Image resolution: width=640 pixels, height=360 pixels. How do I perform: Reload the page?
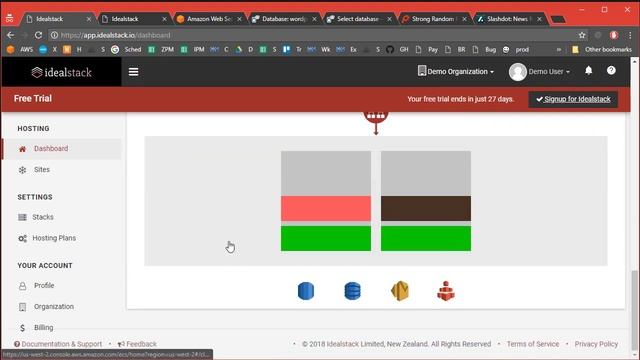click(x=38, y=35)
